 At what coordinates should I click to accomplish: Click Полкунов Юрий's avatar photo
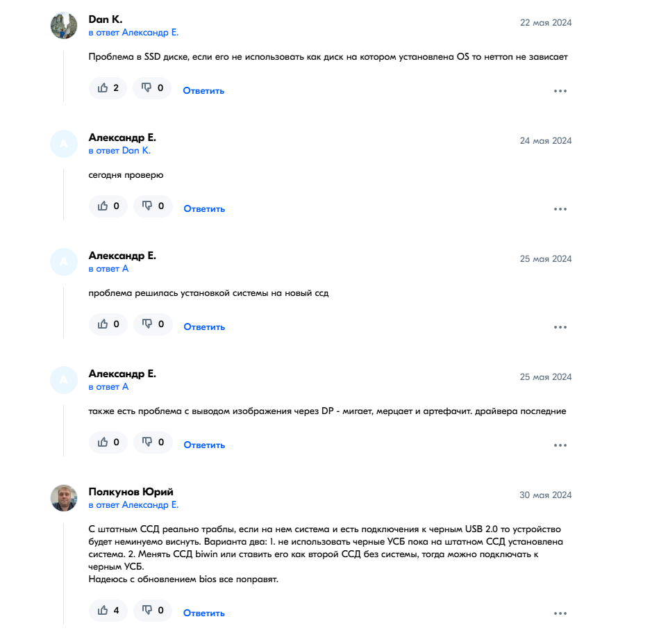pos(64,498)
